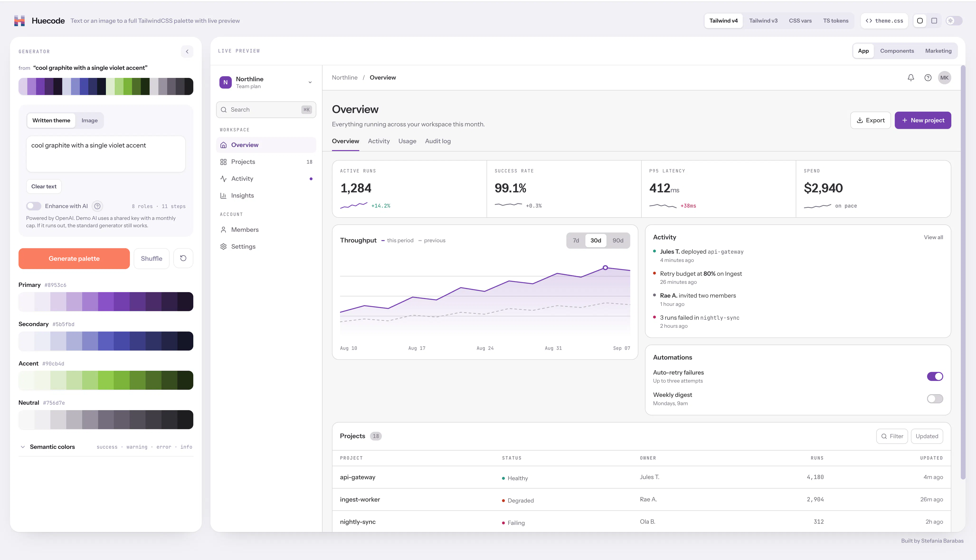Enable the Weekly digest automation

coord(935,399)
